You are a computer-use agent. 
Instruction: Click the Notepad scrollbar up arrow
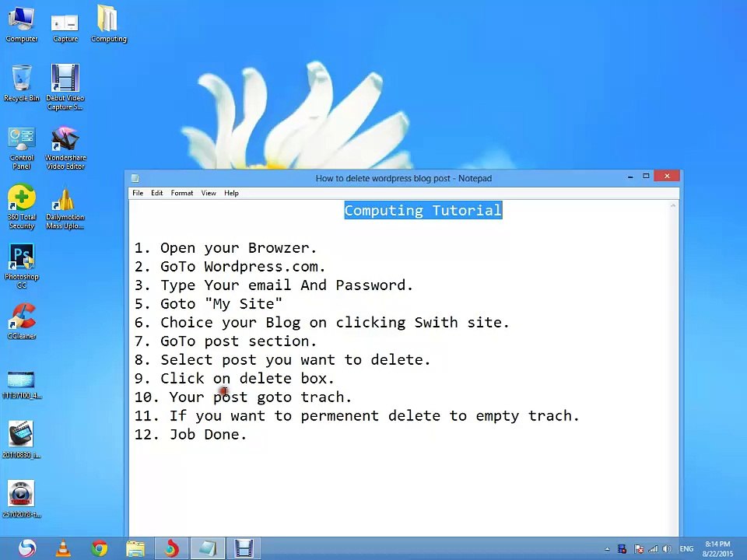673,206
